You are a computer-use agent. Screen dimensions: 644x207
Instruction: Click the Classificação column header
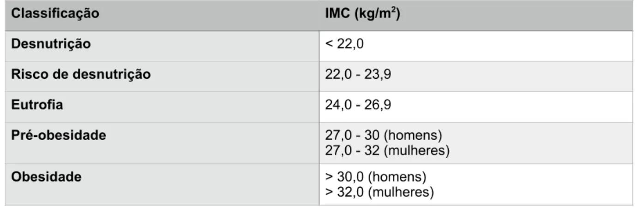(x=55, y=14)
